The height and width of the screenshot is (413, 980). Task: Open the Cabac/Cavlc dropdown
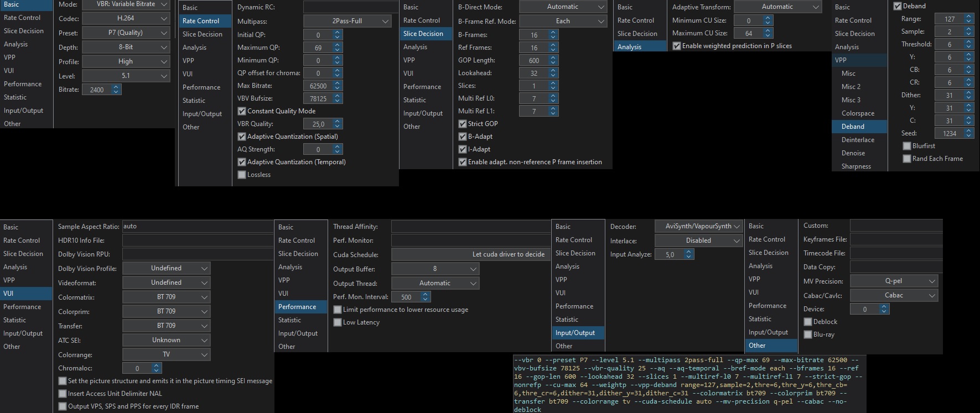[x=894, y=295]
